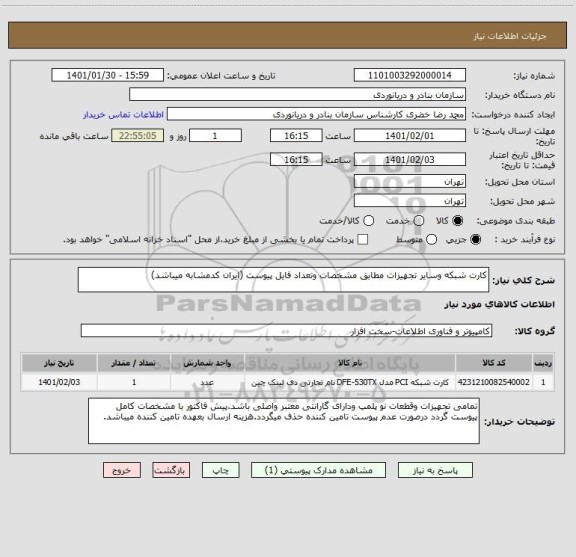576x557 pixels.
Task: Click the goods group field کامپیوتر و فناوری اطلاعات
Action: coord(286,331)
